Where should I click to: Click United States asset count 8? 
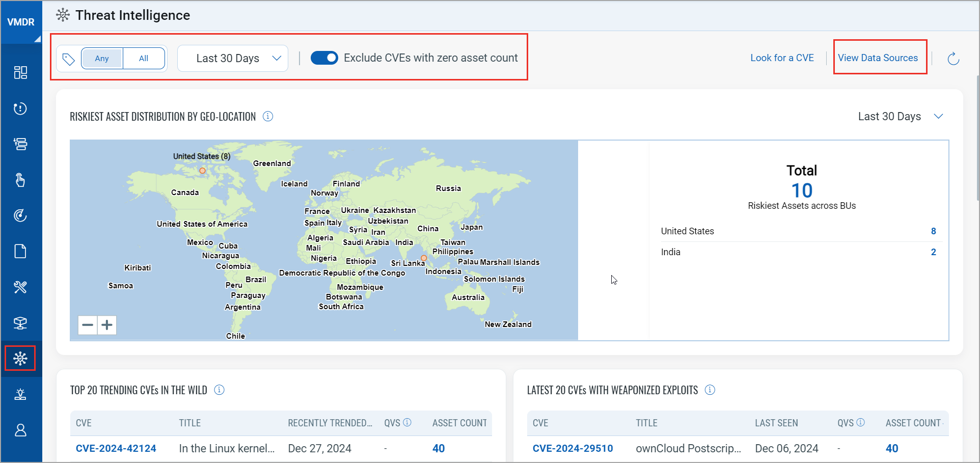(x=933, y=231)
